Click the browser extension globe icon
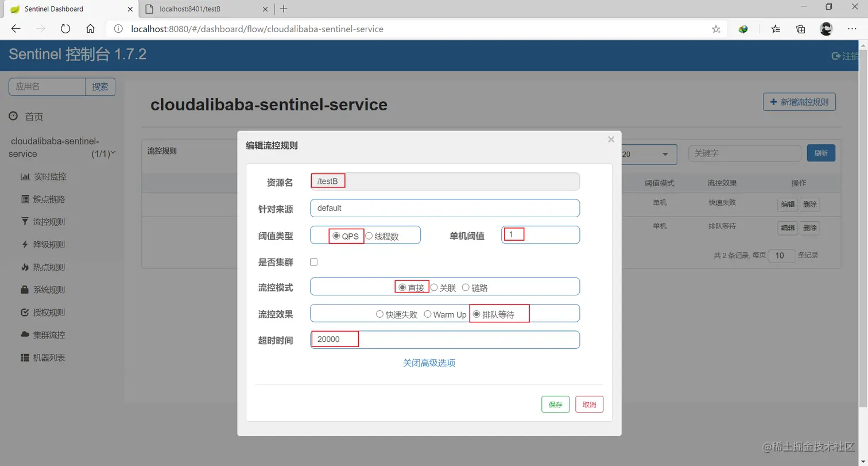Image resolution: width=868 pixels, height=466 pixels. tap(743, 29)
